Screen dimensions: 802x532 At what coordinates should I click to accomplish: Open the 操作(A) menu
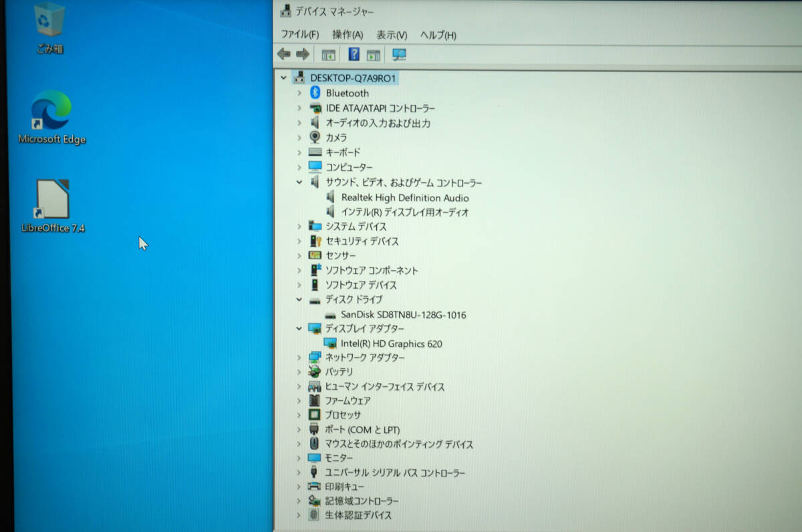348,35
